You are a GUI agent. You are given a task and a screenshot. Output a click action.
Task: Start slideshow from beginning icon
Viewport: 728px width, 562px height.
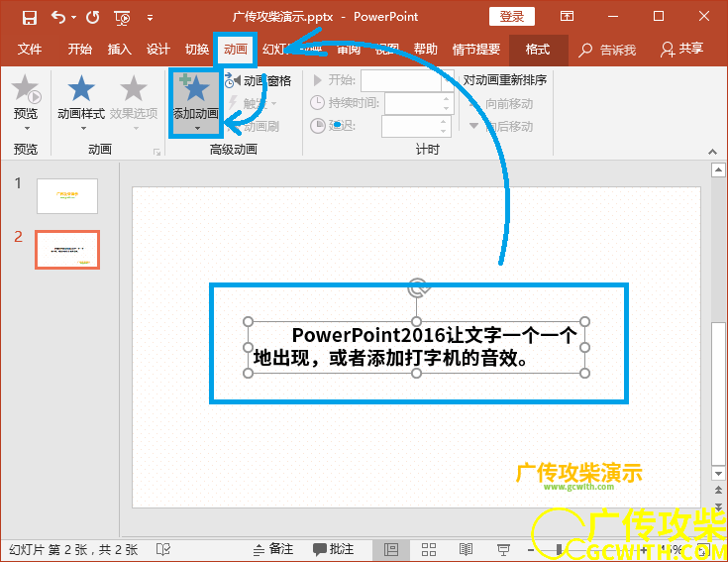(x=122, y=18)
